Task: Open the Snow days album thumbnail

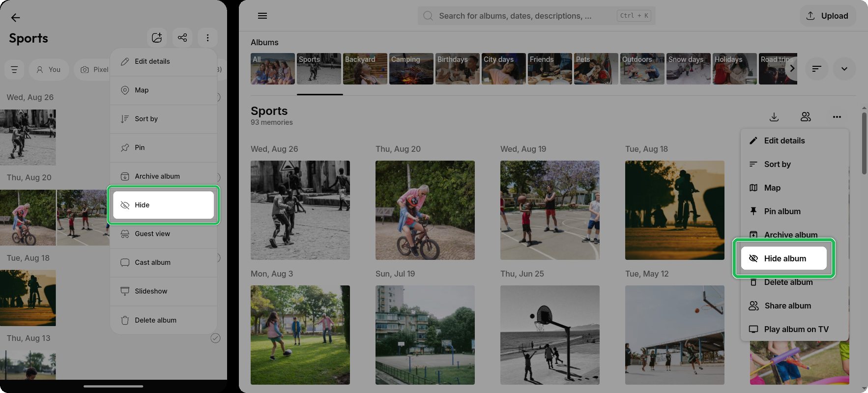Action: (689, 69)
